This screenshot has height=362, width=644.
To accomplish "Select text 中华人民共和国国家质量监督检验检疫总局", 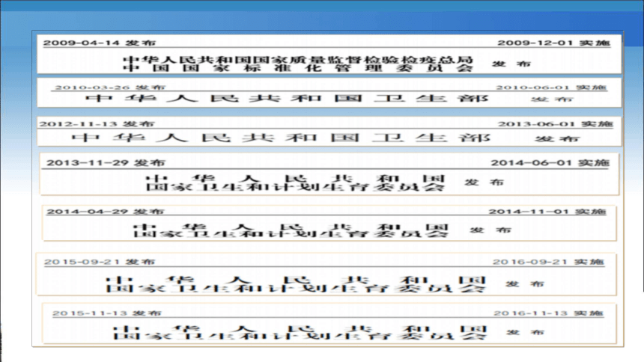I will tap(298, 60).
